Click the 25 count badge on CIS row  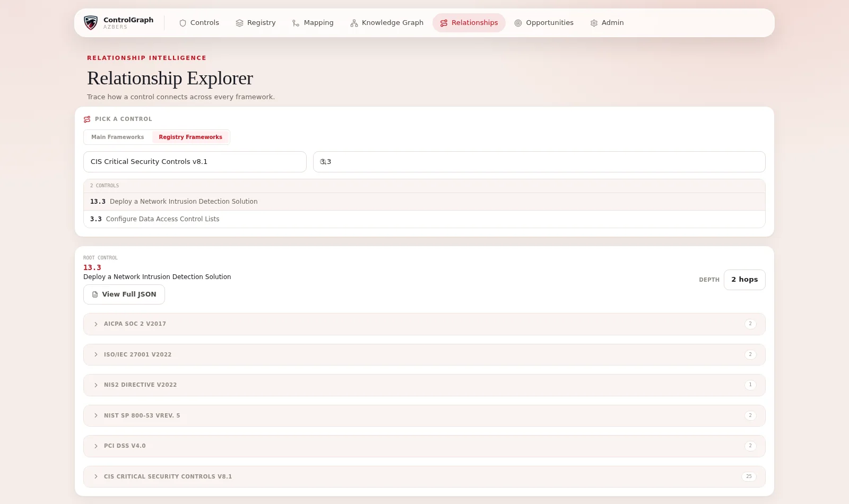749,476
